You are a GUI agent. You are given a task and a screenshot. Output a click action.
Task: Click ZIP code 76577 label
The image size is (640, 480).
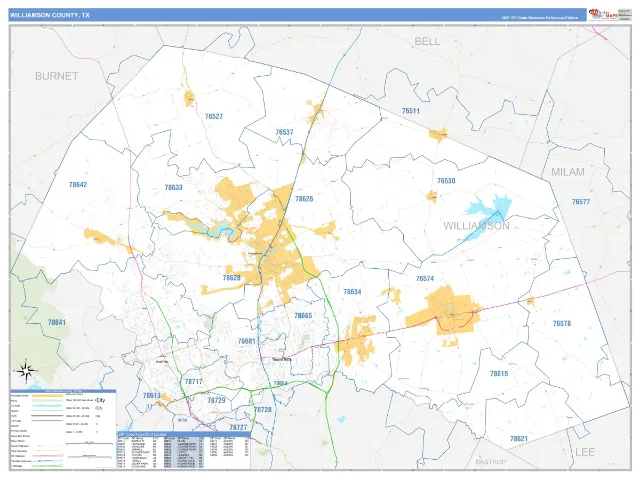(x=581, y=201)
